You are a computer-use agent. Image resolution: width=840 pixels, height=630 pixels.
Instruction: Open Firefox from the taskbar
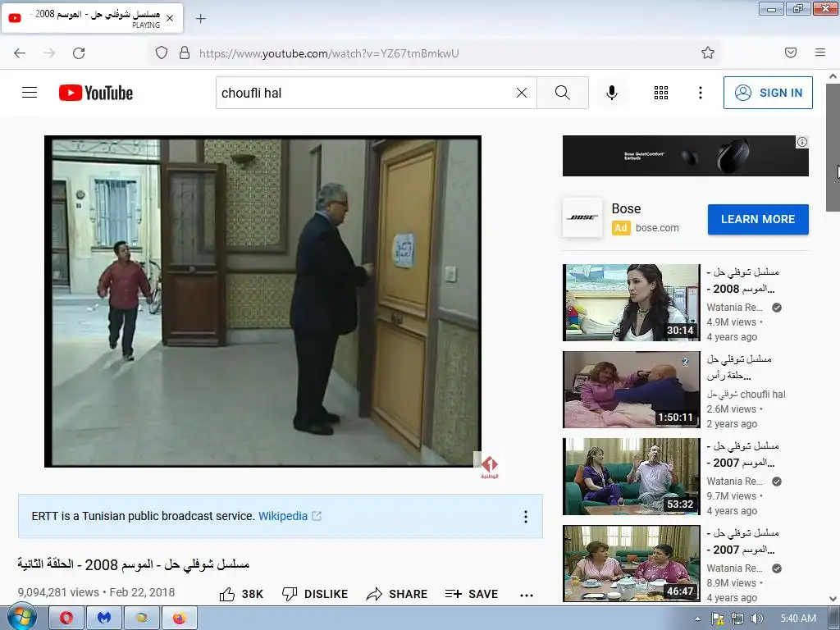point(180,618)
